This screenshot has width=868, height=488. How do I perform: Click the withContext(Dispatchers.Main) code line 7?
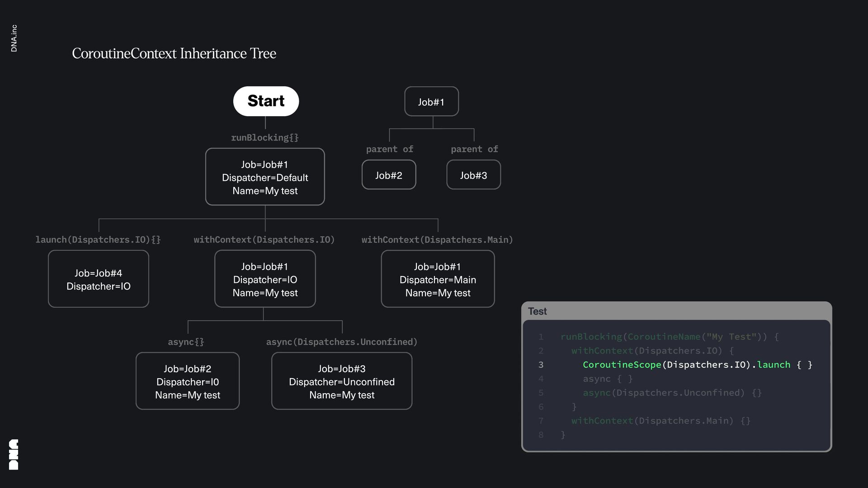click(x=660, y=421)
